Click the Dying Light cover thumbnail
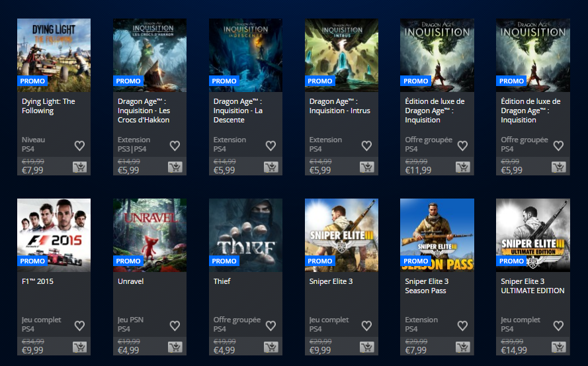The height and width of the screenshot is (366, 588). click(x=54, y=55)
